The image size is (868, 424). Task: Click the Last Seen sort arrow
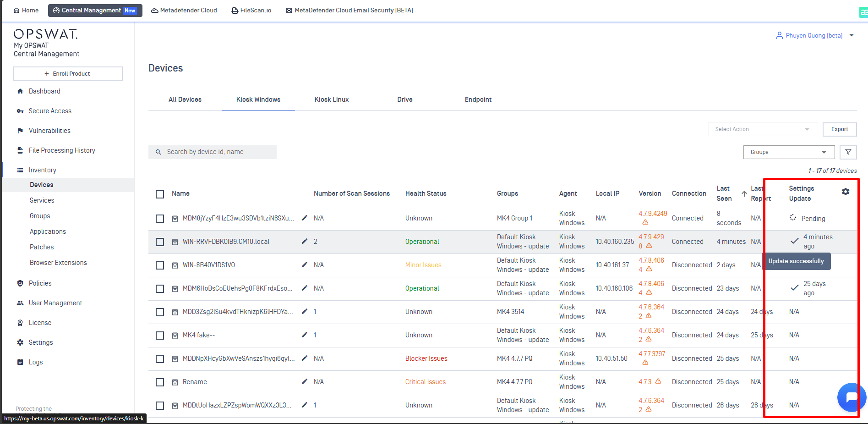click(744, 193)
